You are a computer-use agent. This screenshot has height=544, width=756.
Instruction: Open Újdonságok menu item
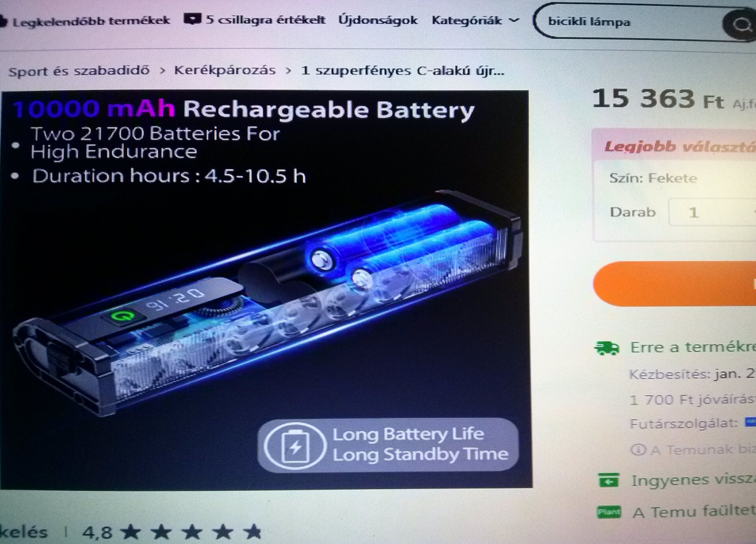pyautogui.click(x=378, y=20)
